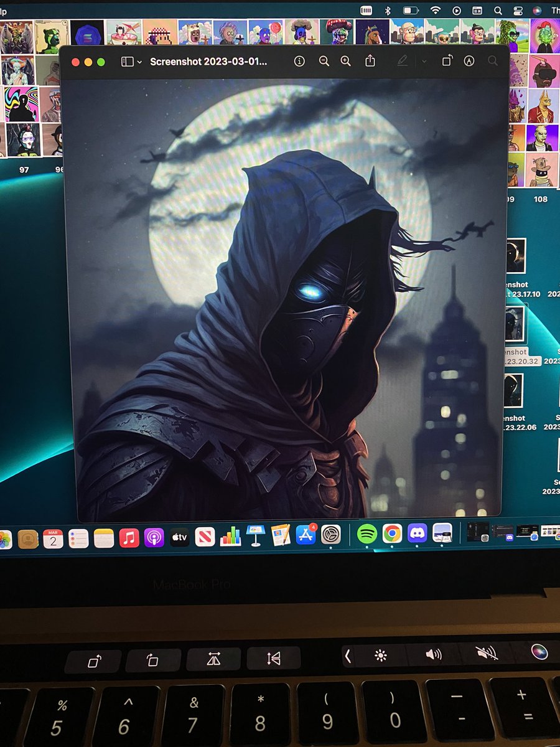Switch to Discord in the Dock
This screenshot has height=747, width=560.
click(x=417, y=533)
